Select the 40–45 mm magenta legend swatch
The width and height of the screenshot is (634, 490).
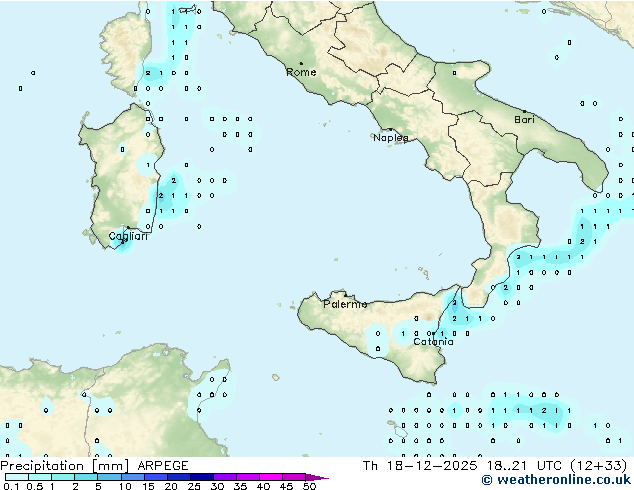[271, 477]
